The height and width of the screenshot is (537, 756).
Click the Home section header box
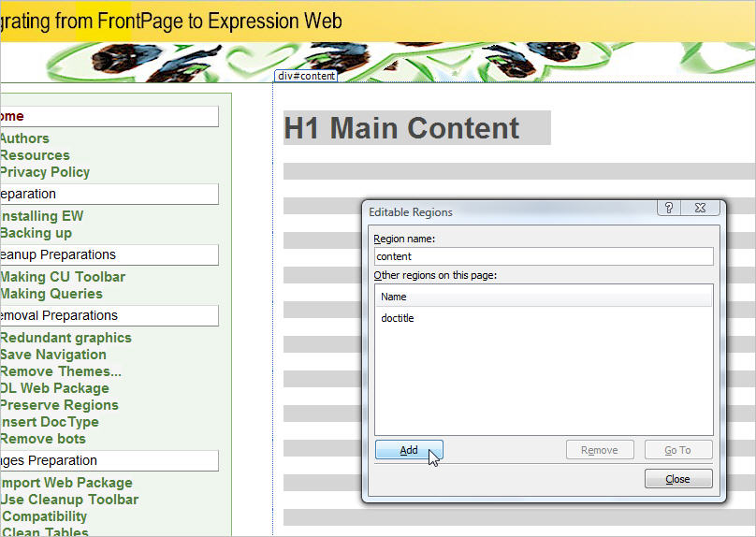[x=109, y=116]
